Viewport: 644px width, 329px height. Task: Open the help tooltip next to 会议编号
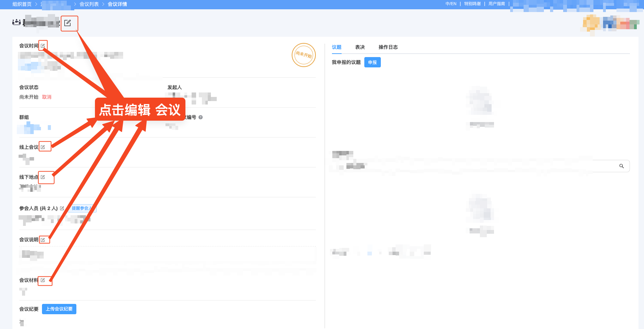[201, 117]
